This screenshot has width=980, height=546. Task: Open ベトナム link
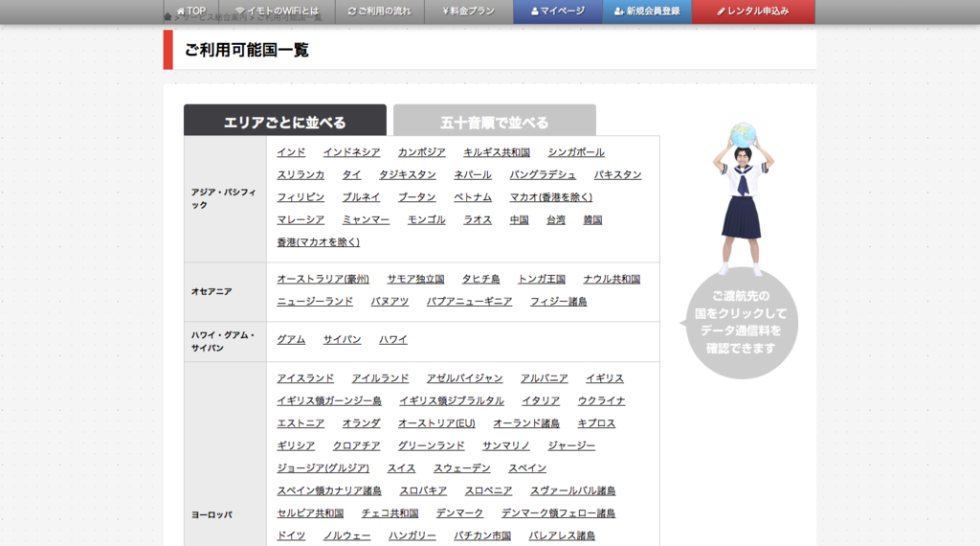(x=473, y=197)
